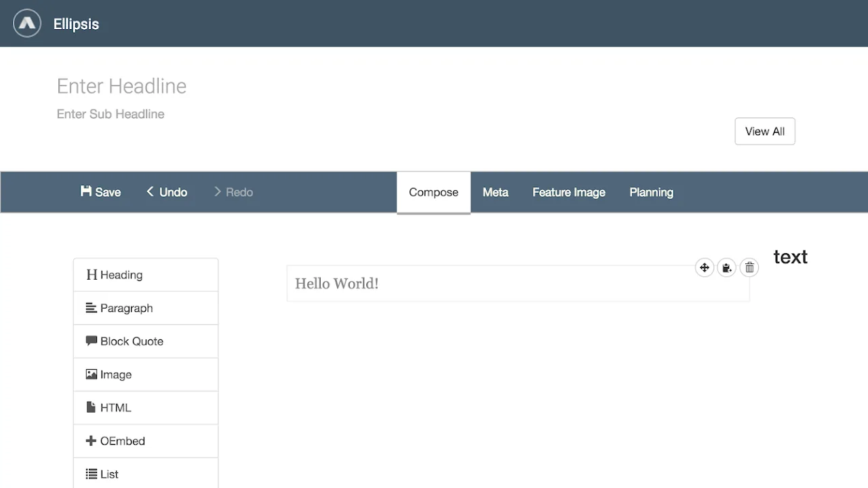Save the article
Image resolution: width=868 pixels, height=488 pixels.
(100, 192)
